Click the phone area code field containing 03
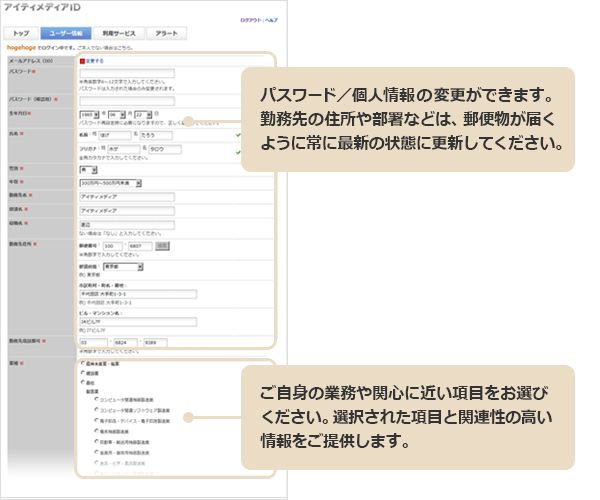This screenshot has width=600, height=500. (x=93, y=342)
